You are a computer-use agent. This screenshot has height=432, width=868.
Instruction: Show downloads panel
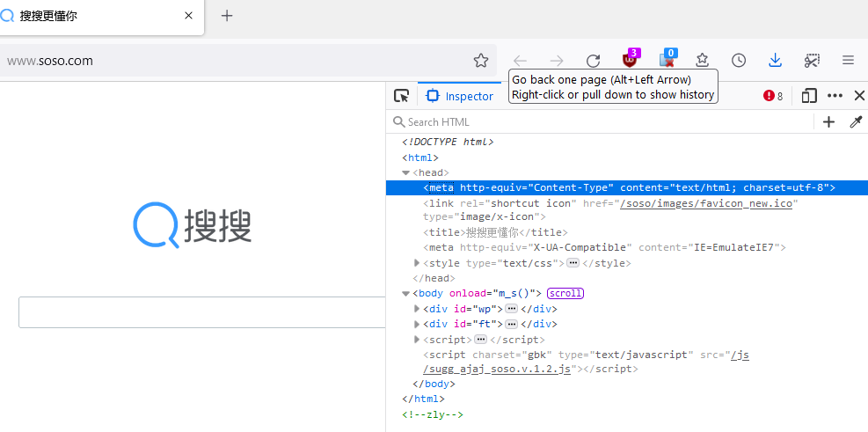[775, 61]
